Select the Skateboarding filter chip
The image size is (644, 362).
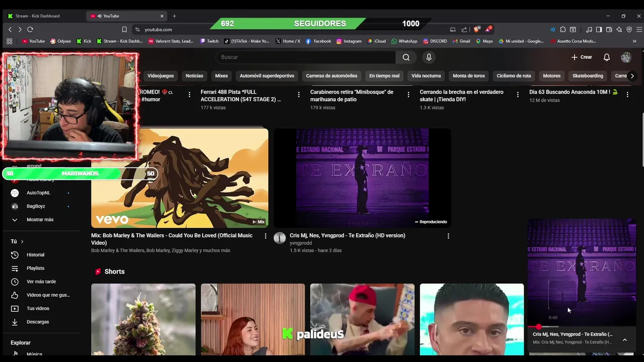pos(588,76)
